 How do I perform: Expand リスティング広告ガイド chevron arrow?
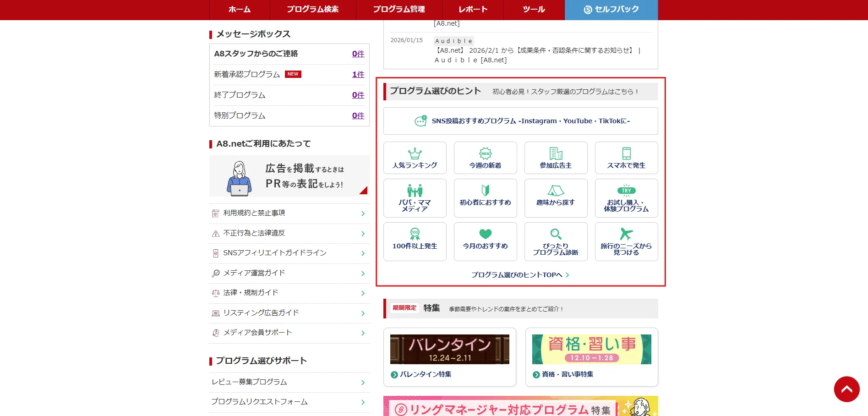[363, 313]
